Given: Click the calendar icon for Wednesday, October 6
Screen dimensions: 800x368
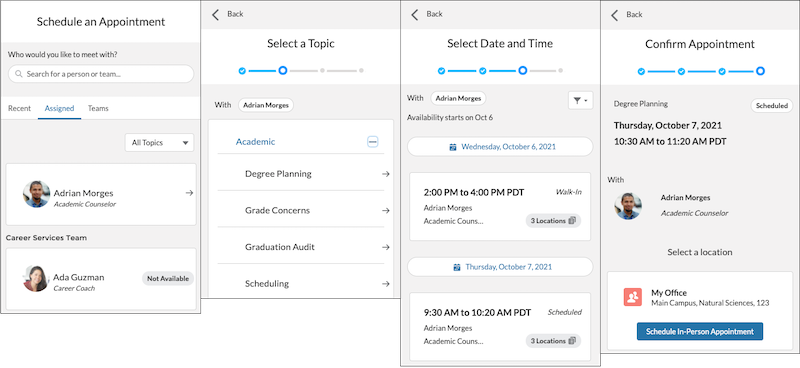Looking at the screenshot, I should [x=453, y=147].
